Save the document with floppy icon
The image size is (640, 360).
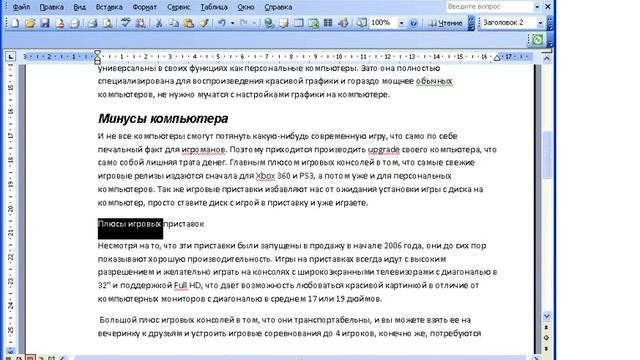tap(45, 23)
